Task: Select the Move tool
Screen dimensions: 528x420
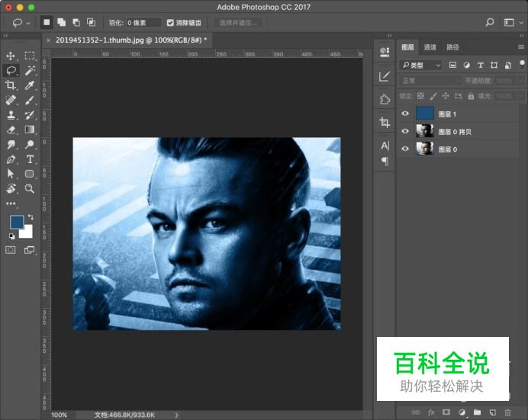Action: coord(11,56)
